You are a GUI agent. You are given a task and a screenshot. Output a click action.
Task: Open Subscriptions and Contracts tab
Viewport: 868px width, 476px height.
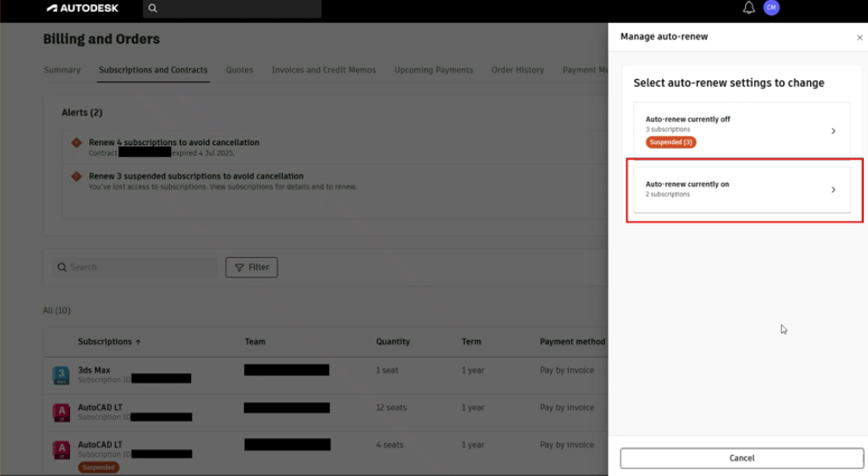[152, 70]
